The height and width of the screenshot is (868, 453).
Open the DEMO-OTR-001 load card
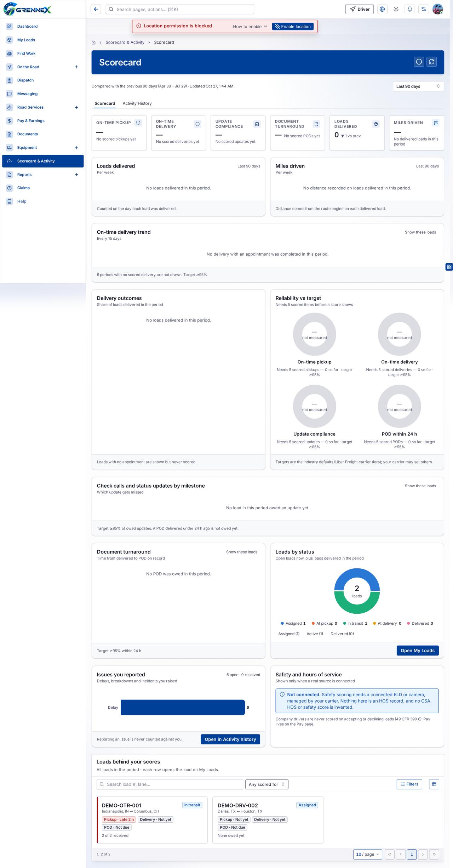click(152, 820)
